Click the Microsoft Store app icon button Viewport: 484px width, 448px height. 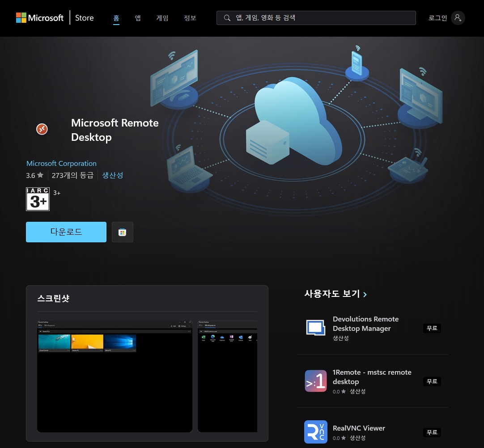[x=123, y=232]
